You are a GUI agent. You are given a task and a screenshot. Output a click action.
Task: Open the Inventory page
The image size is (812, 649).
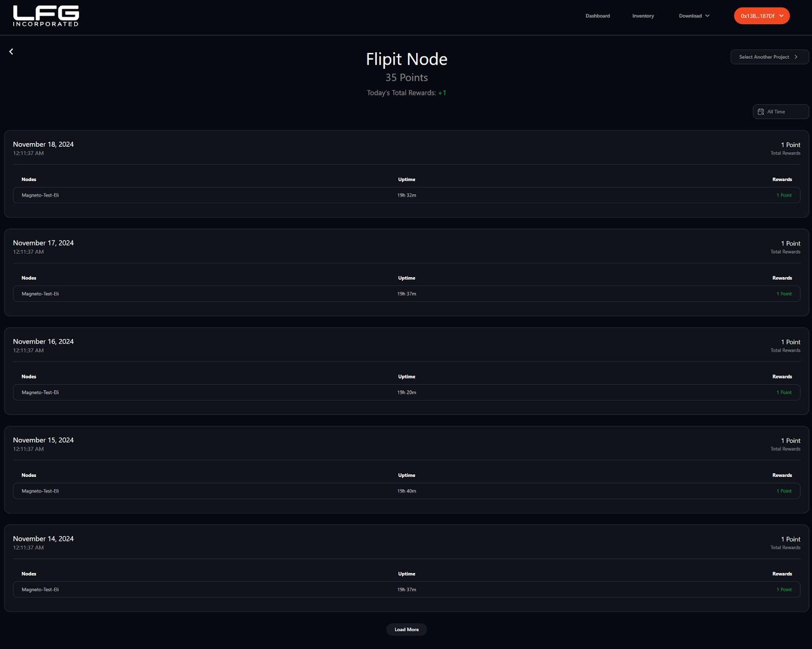click(x=643, y=16)
